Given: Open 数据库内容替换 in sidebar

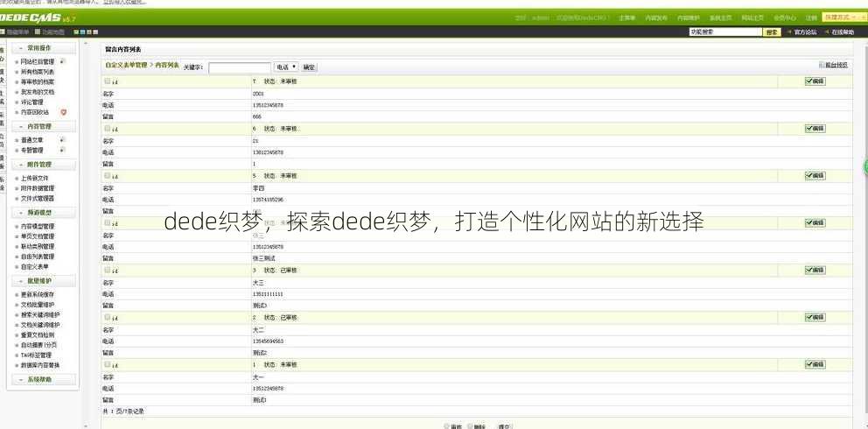Looking at the screenshot, I should [x=40, y=365].
